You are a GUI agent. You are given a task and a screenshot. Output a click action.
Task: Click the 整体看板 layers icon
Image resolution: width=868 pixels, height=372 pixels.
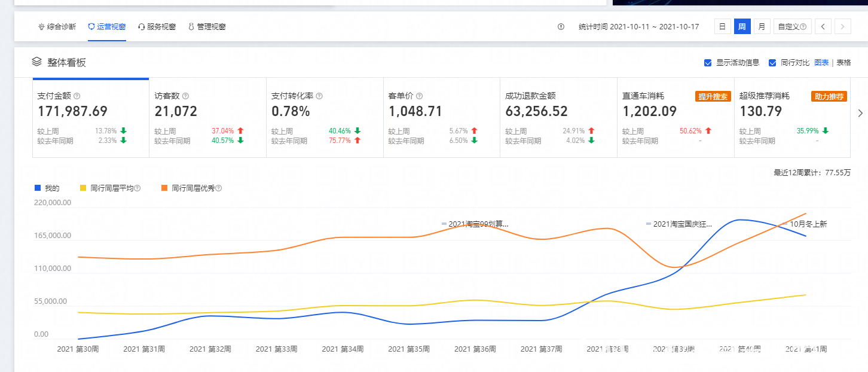pos(37,62)
